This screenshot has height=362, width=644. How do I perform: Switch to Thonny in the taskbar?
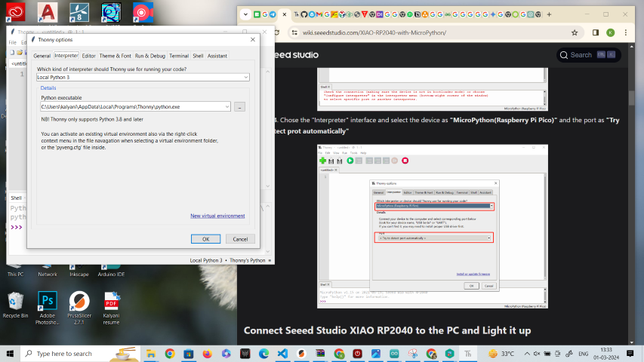click(468, 354)
